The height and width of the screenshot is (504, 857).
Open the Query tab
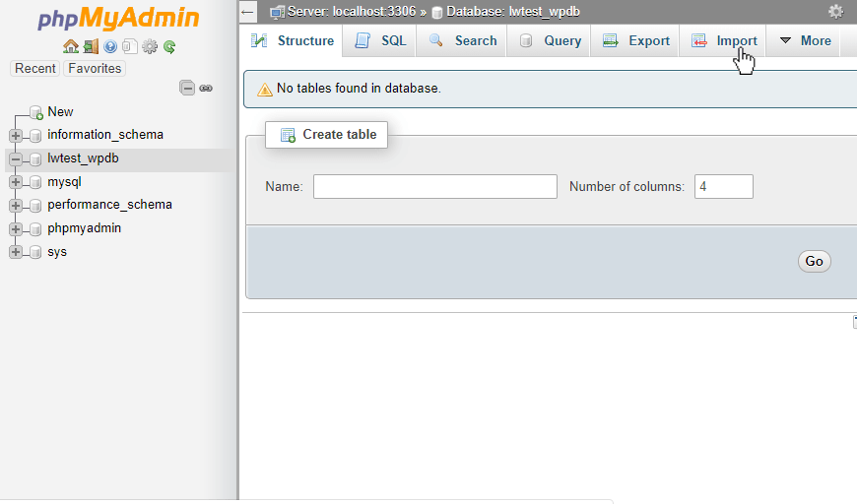pos(549,40)
